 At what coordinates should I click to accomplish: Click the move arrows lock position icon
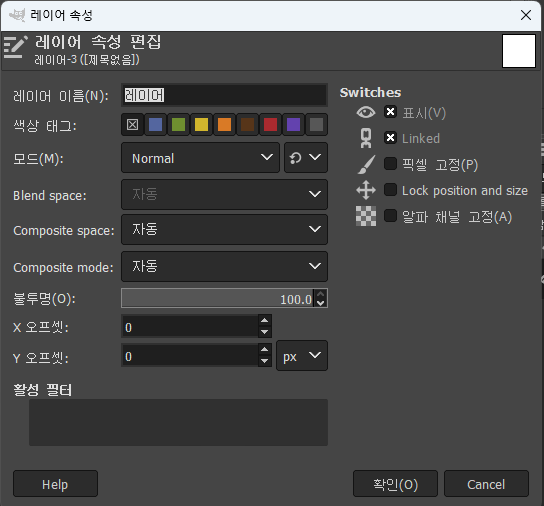click(366, 190)
